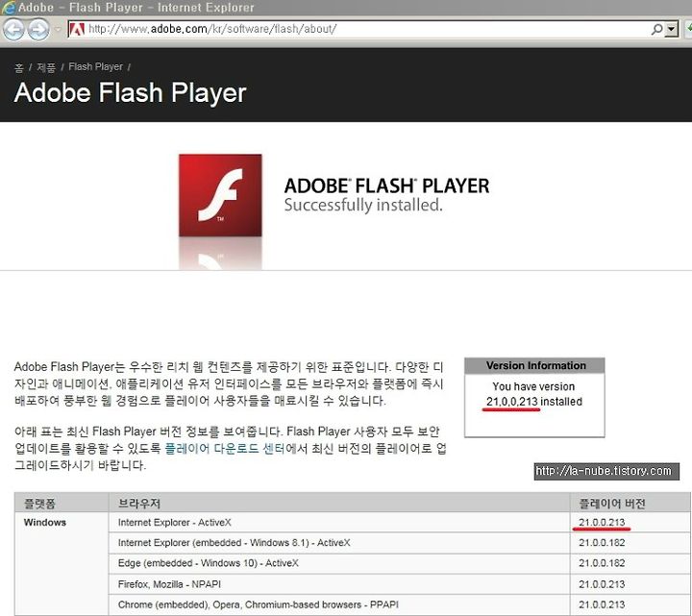Click the Adobe Flash Player page heading
Image resolution: width=692 pixels, height=616 pixels.
click(130, 92)
